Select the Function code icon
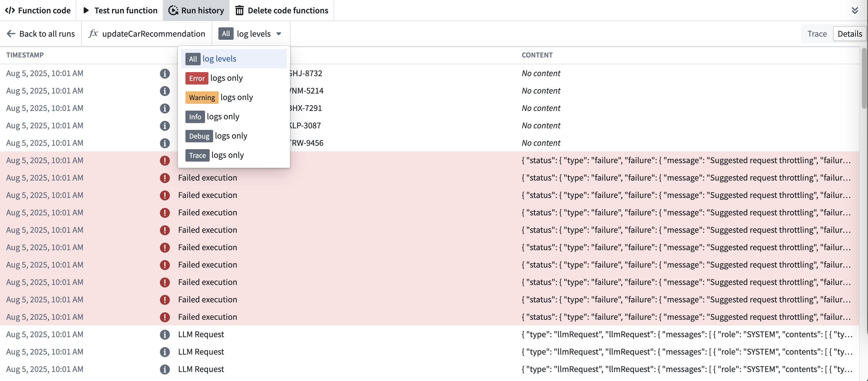 point(10,11)
